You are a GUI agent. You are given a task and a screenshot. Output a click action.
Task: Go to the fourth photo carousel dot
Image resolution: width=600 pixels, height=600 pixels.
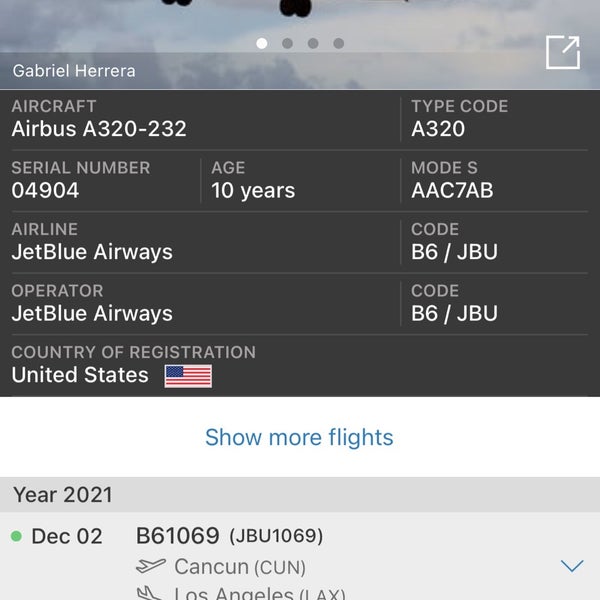[339, 43]
